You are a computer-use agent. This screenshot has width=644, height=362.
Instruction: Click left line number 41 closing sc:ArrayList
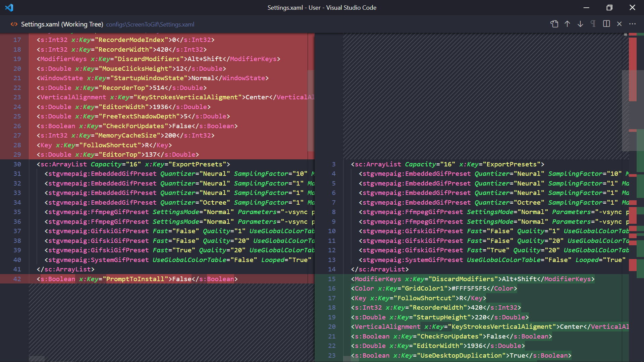point(17,269)
